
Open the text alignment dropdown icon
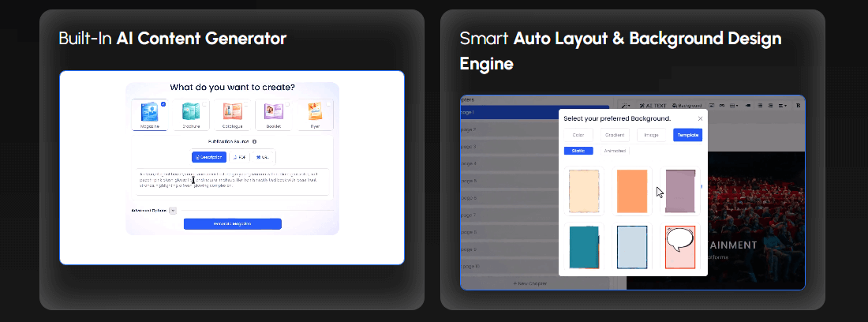783,106
